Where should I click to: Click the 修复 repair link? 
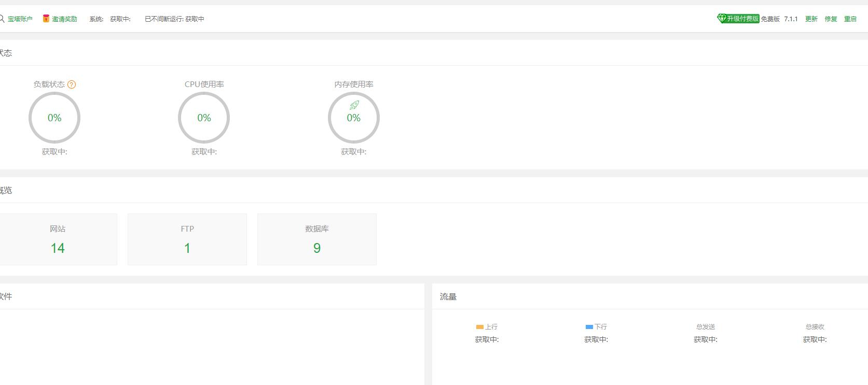click(x=831, y=19)
